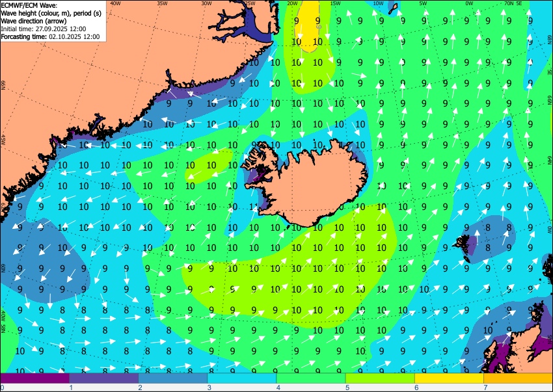Click the '35W' longitude label

pyautogui.click(x=162, y=3)
